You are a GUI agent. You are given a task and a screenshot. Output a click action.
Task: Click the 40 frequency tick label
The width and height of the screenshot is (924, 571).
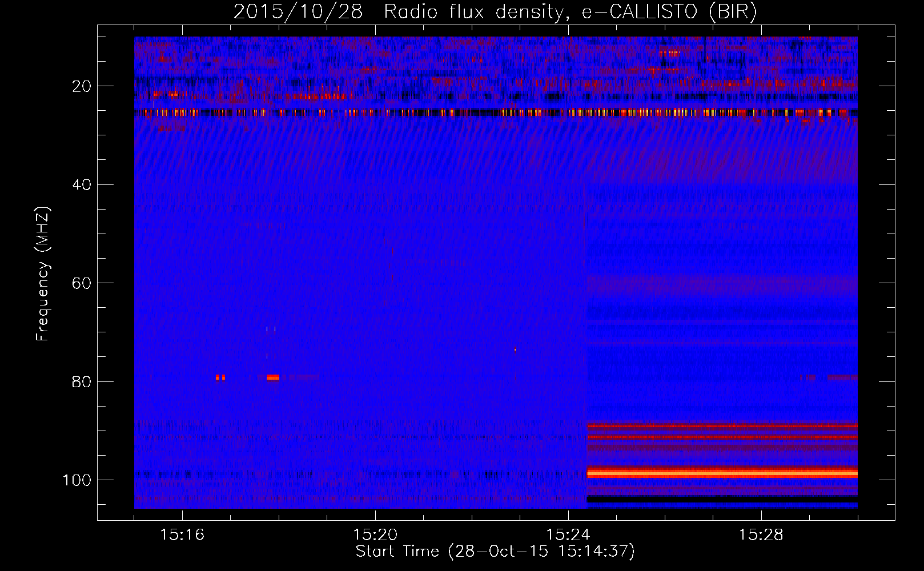coord(82,185)
